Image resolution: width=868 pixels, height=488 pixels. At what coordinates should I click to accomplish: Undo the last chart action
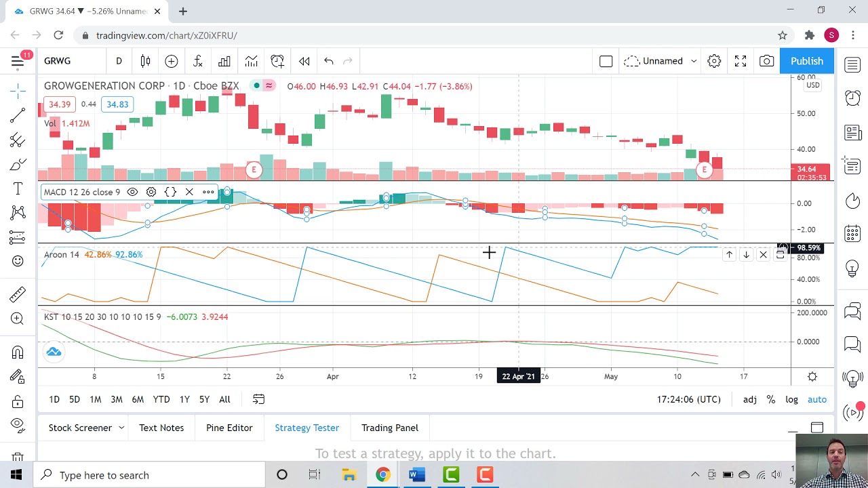click(x=328, y=61)
